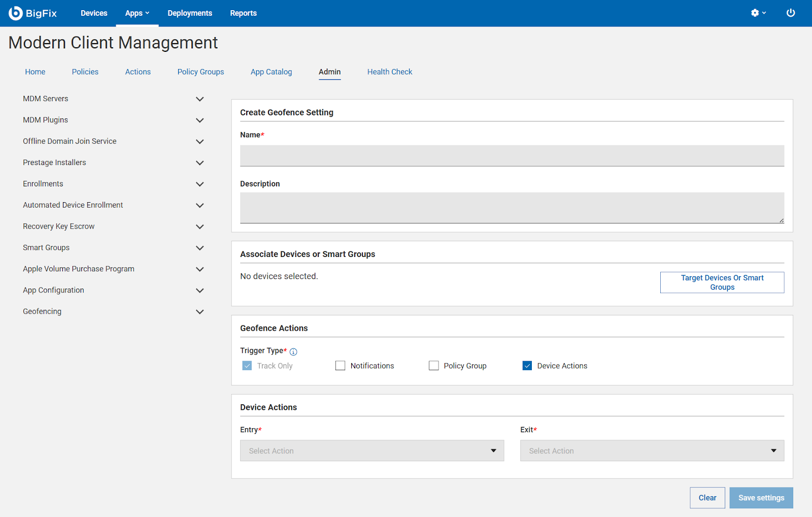The image size is (812, 517).
Task: Enable the Notifications checkbox
Action: tap(340, 366)
